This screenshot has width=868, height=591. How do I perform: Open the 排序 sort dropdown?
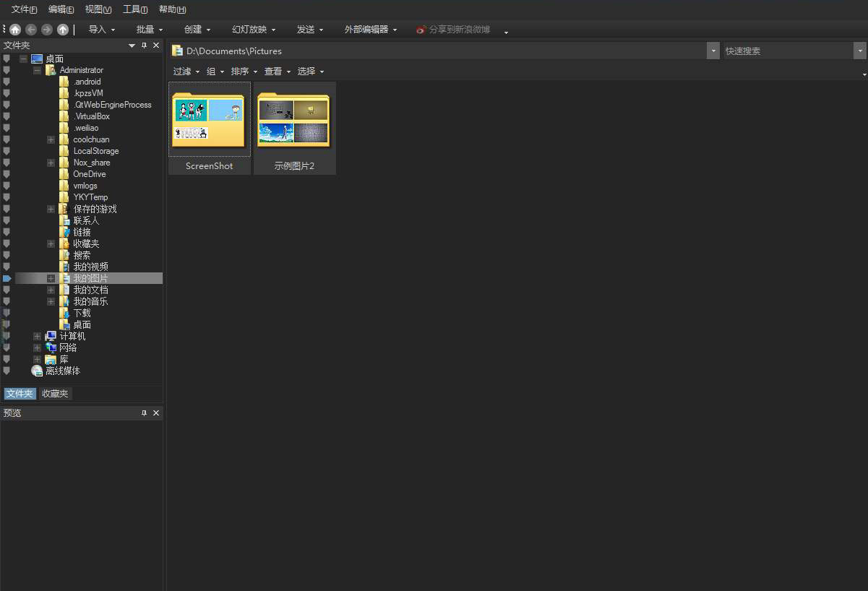tap(242, 71)
